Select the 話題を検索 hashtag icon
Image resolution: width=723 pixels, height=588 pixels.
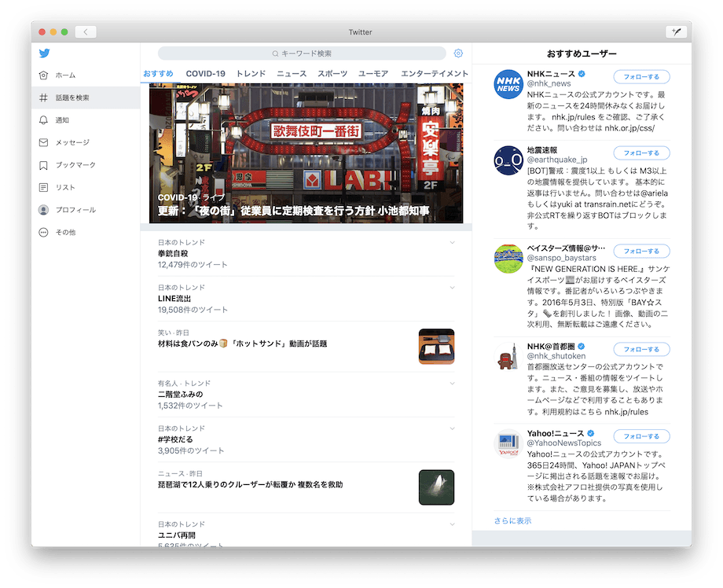[43, 97]
